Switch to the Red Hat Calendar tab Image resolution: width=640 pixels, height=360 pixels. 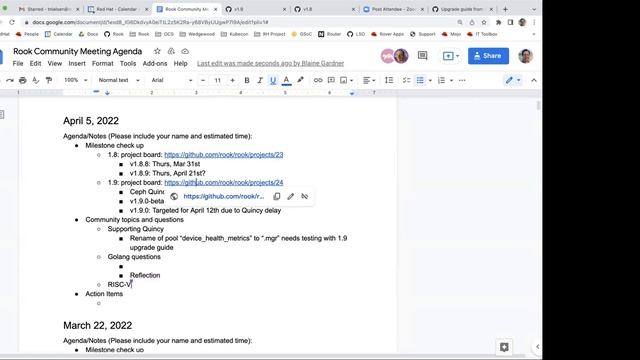click(118, 9)
